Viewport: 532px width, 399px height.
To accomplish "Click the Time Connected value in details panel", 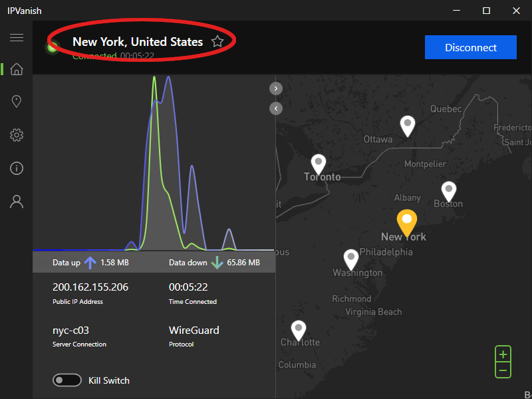I will pos(188,287).
